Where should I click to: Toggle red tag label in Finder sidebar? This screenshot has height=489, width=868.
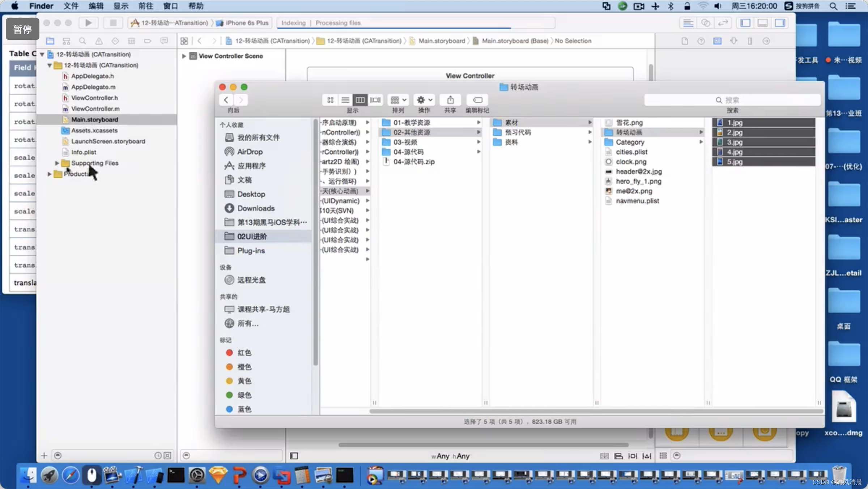pos(244,352)
